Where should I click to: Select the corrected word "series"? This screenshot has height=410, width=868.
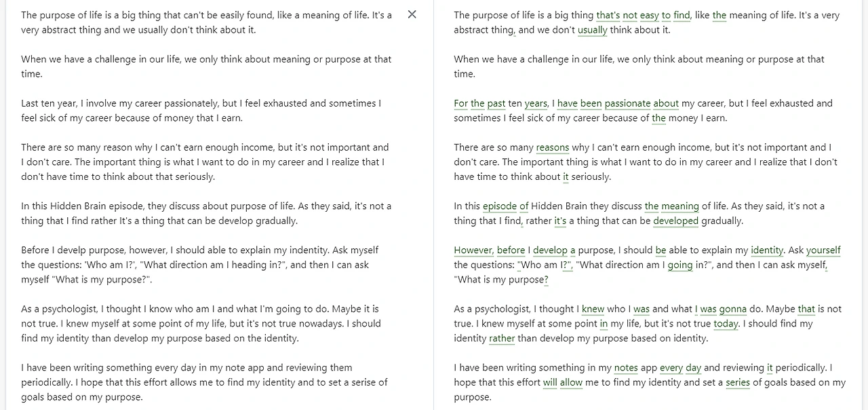pos(738,383)
